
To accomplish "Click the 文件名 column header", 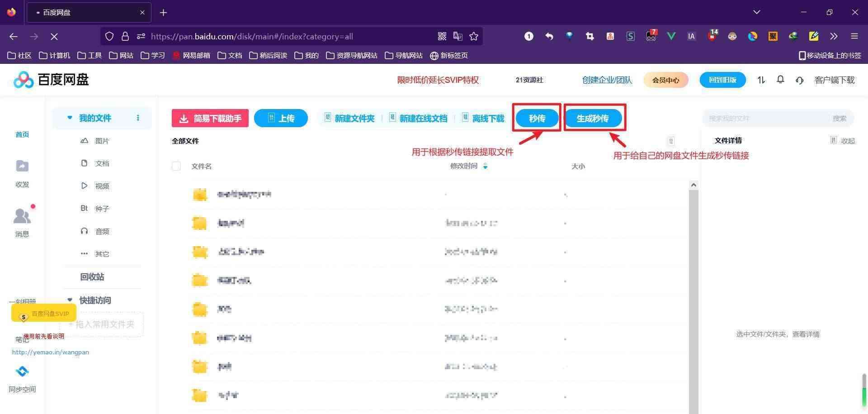I will [x=202, y=166].
